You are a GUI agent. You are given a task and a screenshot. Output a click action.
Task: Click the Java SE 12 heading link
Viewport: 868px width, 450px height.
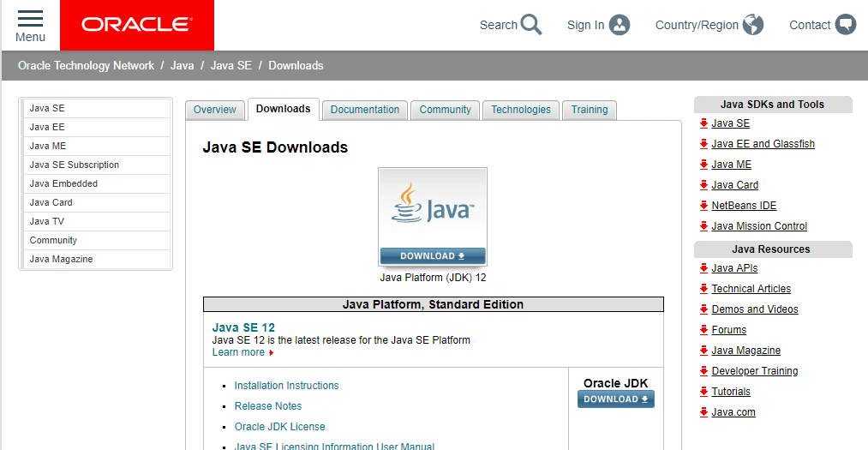coord(243,327)
